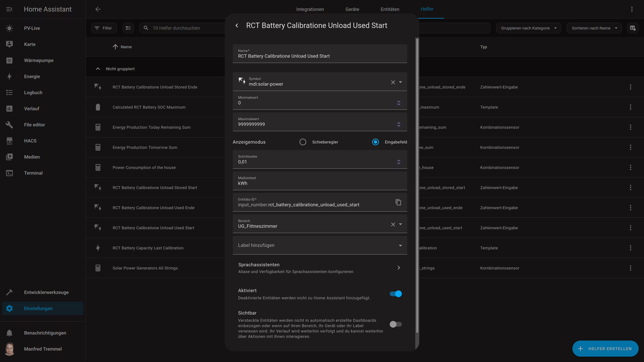Click back chevron in helper dialog
This screenshot has height=362, width=644.
pyautogui.click(x=237, y=25)
